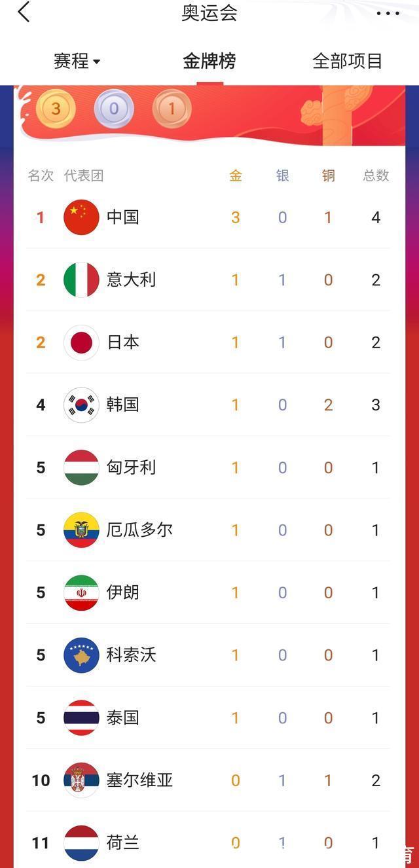Click the Kosovo flag icon

(81, 655)
